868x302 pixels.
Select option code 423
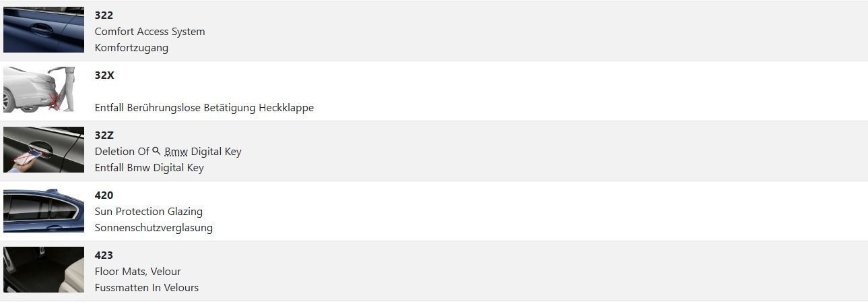tap(104, 255)
